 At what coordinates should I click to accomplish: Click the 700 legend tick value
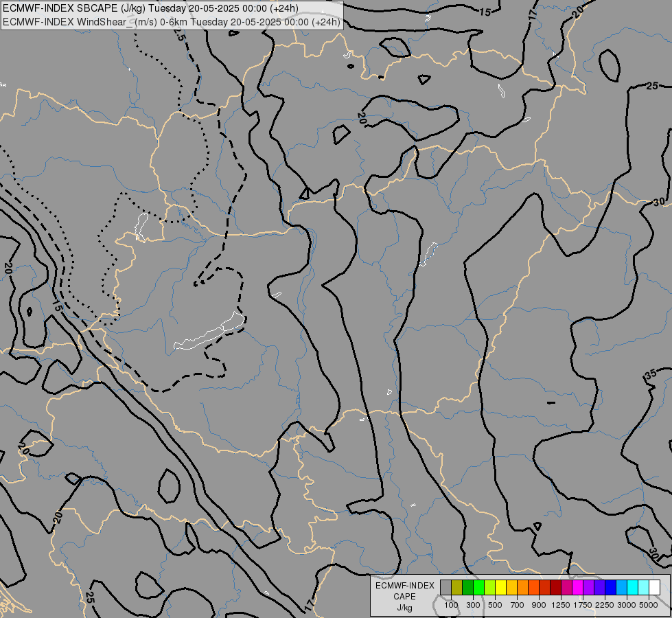tap(518, 605)
